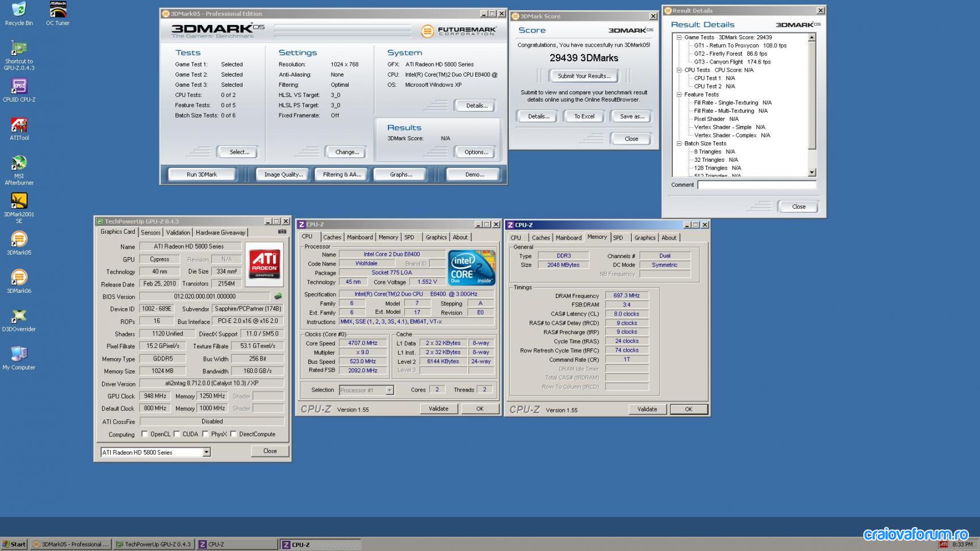Click the ATI Radeon logo in GPU-Z

point(264,264)
